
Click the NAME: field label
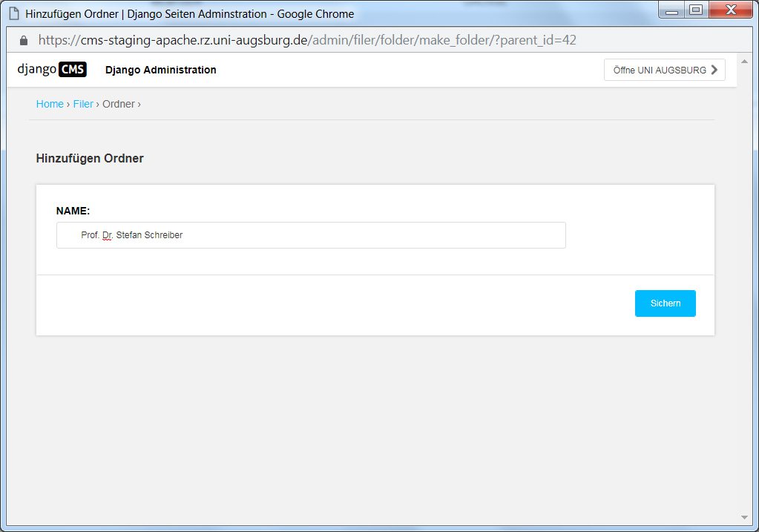pyautogui.click(x=73, y=211)
